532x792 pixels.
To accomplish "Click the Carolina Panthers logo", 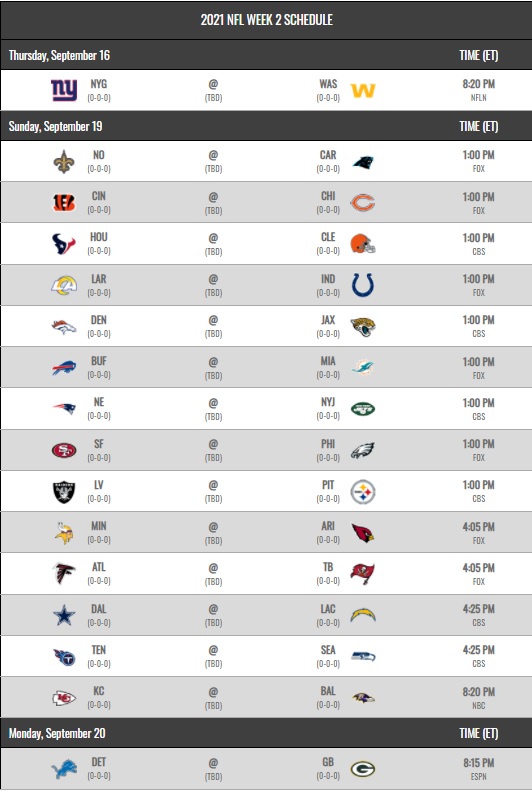I will click(363, 162).
